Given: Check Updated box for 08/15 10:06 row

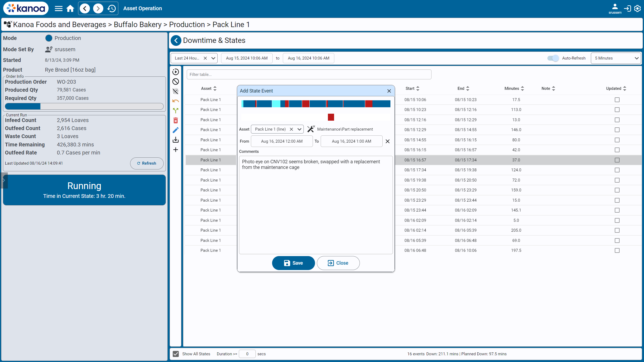Looking at the screenshot, I should pos(617,100).
